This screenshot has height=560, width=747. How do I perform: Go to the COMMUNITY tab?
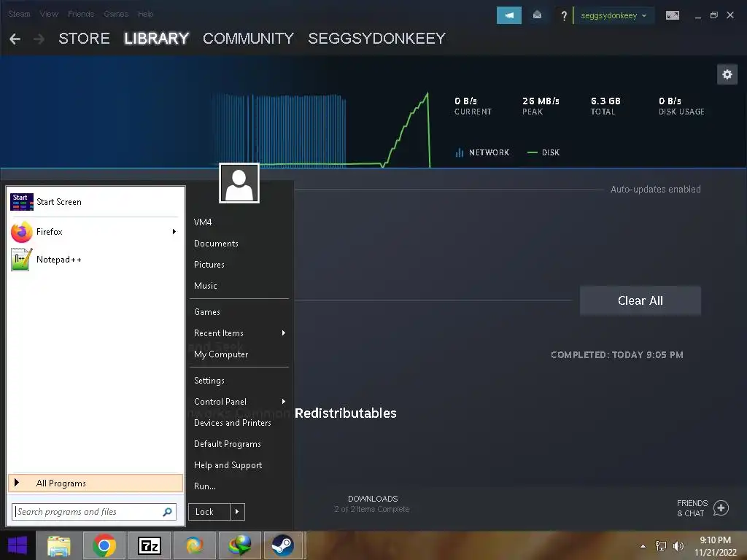[248, 39]
